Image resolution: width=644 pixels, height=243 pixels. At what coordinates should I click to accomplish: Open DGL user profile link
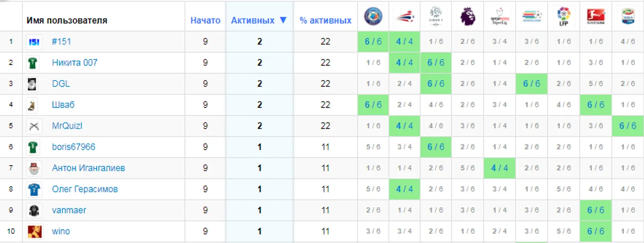click(61, 84)
